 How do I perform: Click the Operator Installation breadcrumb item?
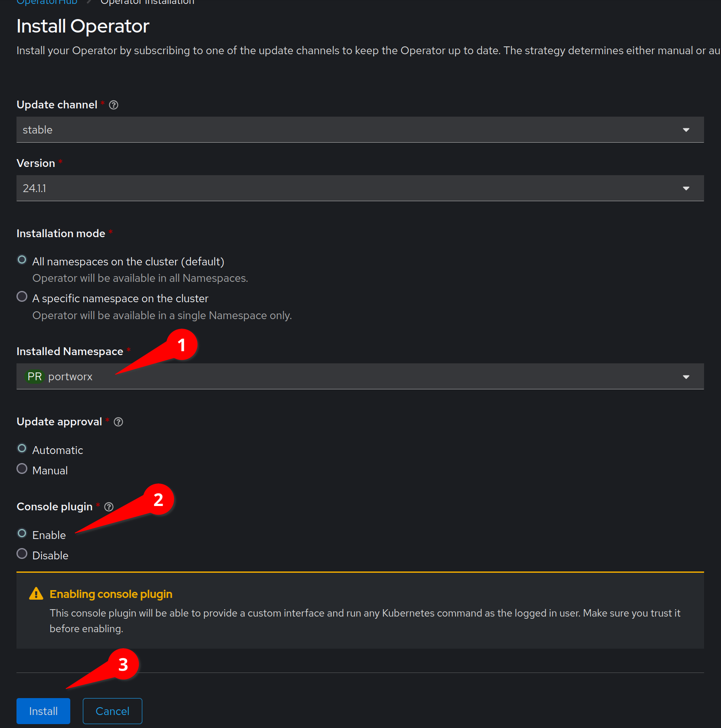[147, 2]
